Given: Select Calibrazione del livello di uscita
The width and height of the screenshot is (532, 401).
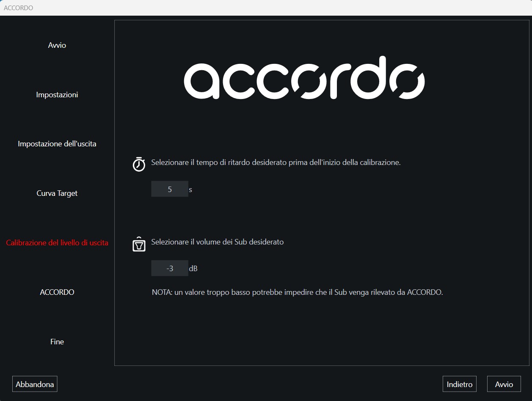Looking at the screenshot, I should click(x=57, y=243).
